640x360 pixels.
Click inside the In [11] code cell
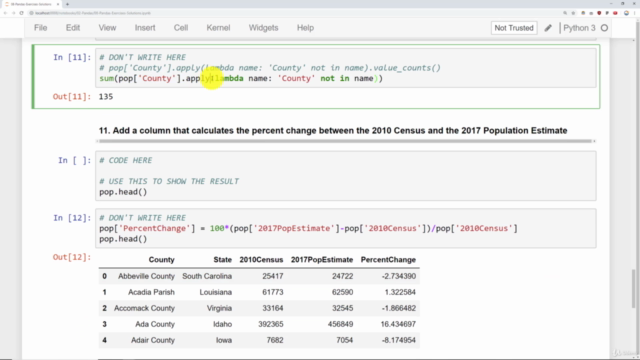[346, 68]
